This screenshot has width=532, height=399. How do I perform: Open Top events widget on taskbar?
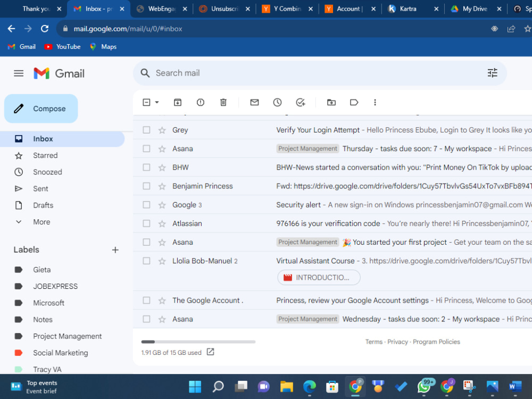click(x=34, y=387)
